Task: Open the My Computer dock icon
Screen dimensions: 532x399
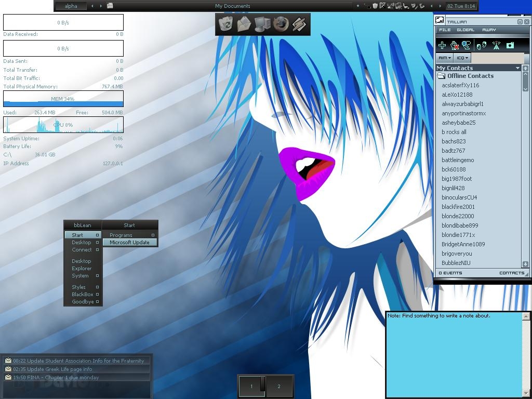Action: click(x=262, y=24)
